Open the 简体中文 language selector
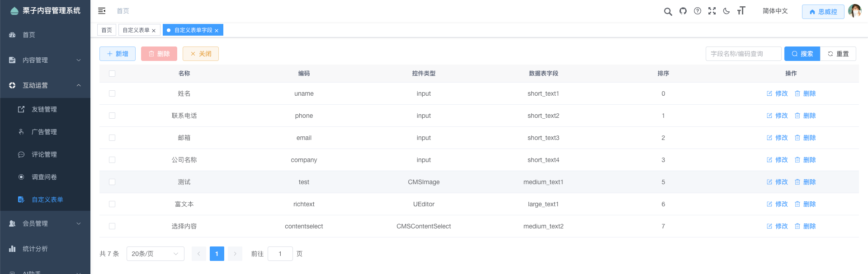868x274 pixels. 775,11
